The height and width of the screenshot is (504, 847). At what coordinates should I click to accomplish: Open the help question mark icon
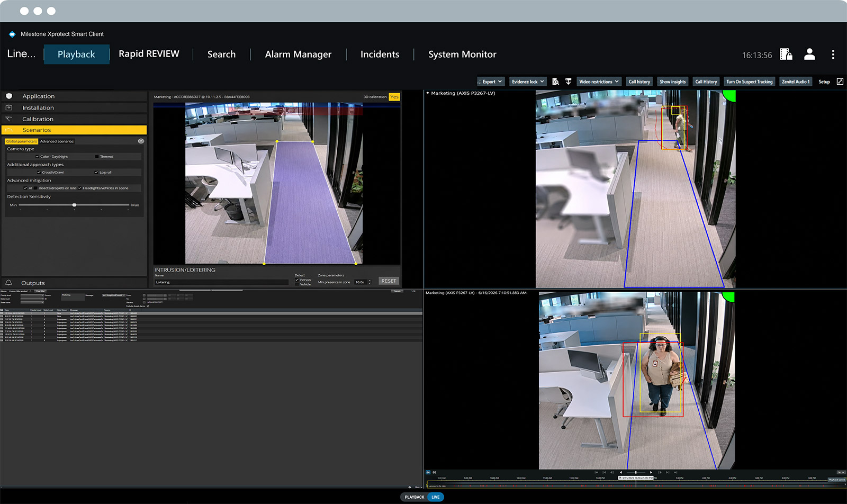coord(141,141)
